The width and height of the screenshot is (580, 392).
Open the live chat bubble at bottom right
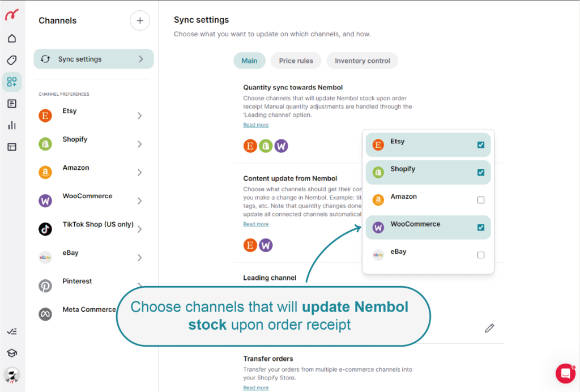pos(565,373)
